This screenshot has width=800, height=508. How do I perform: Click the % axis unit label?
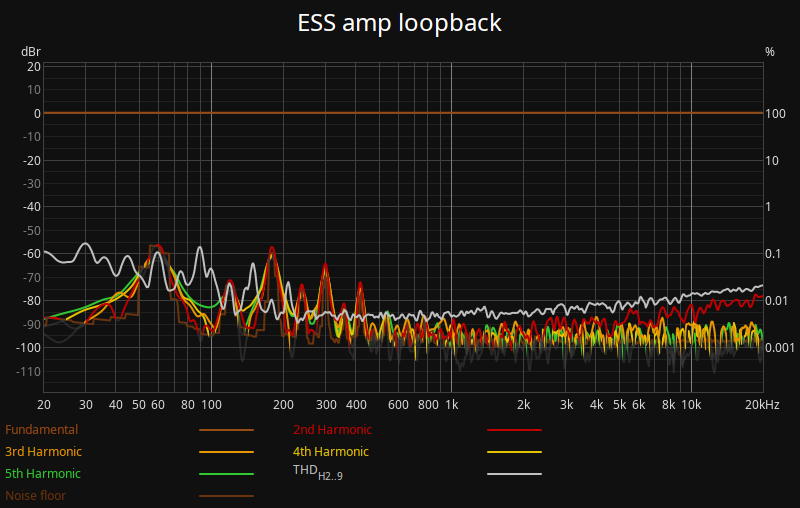[770, 52]
